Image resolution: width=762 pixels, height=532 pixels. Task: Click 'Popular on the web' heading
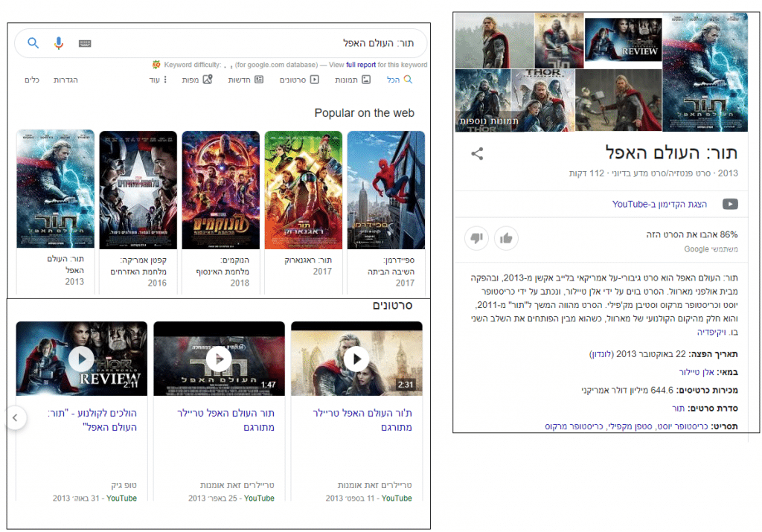[x=365, y=113]
